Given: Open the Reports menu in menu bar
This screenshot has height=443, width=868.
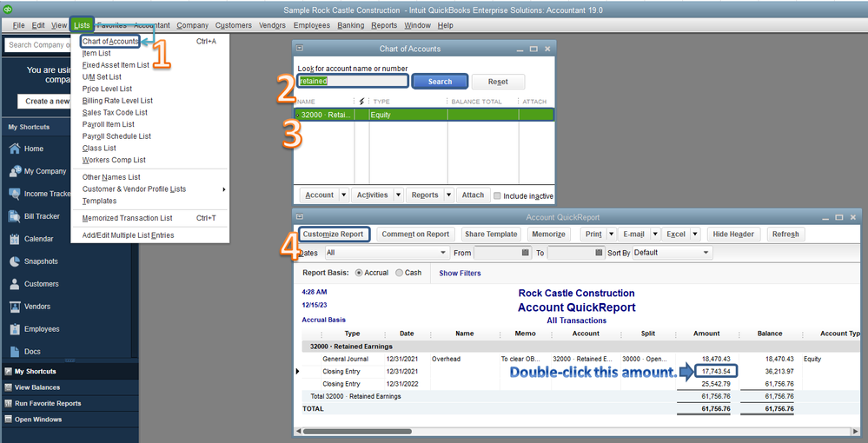Looking at the screenshot, I should pos(384,25).
